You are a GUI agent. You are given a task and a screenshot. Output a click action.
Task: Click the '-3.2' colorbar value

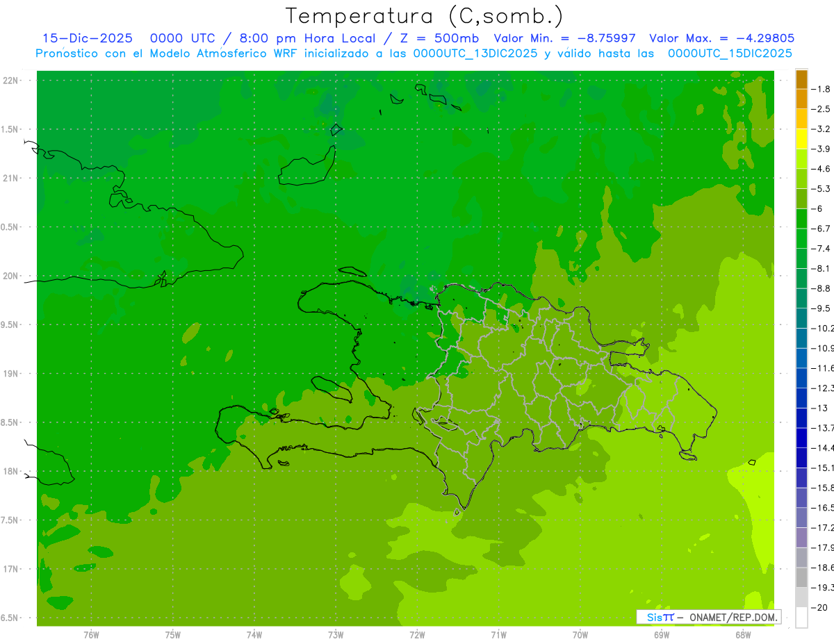pos(821,129)
